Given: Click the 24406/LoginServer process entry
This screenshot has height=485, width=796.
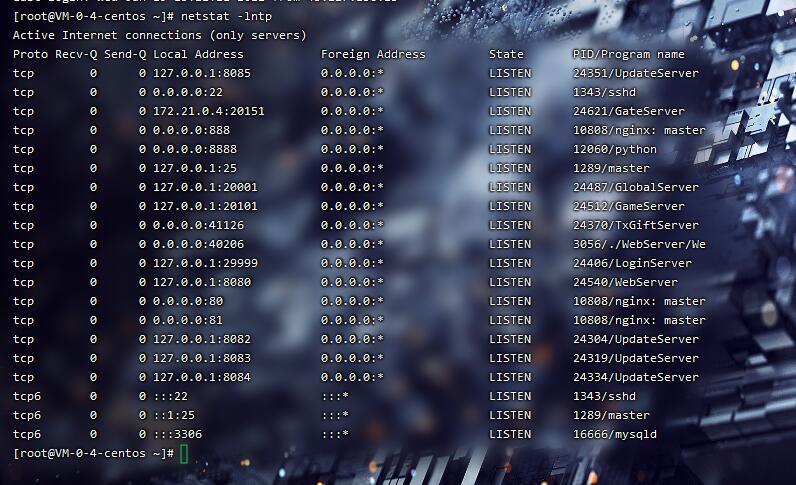Looking at the screenshot, I should click(x=632, y=263).
